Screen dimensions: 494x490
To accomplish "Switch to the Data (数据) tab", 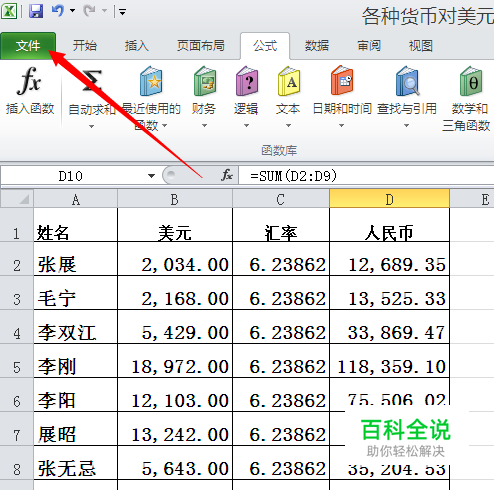I will click(x=317, y=46).
